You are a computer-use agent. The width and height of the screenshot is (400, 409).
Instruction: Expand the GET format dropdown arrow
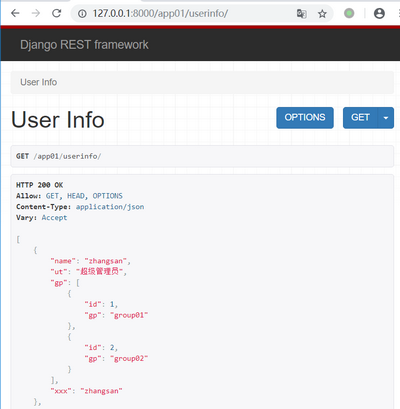pos(386,118)
